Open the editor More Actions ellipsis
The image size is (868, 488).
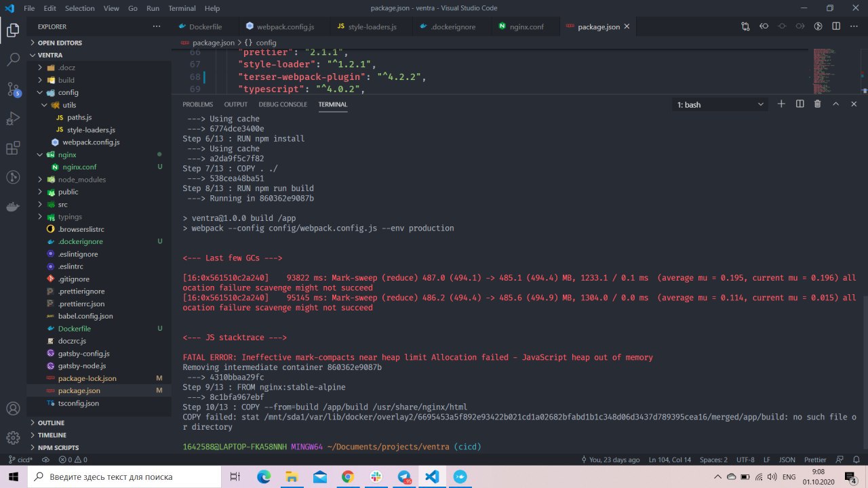click(x=854, y=26)
